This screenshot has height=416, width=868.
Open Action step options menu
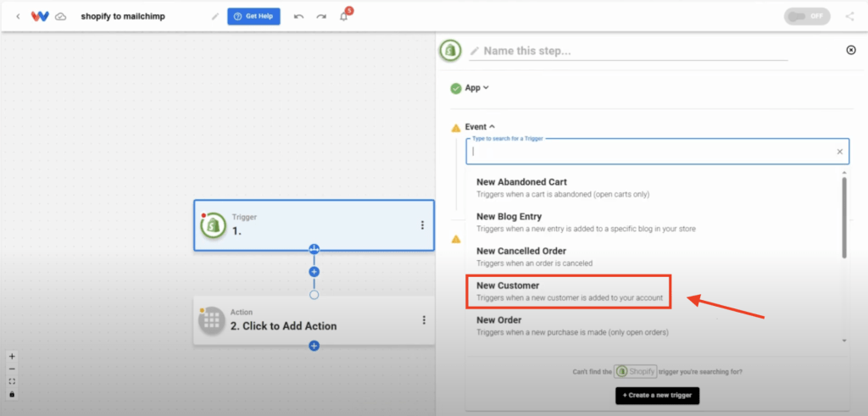424,319
